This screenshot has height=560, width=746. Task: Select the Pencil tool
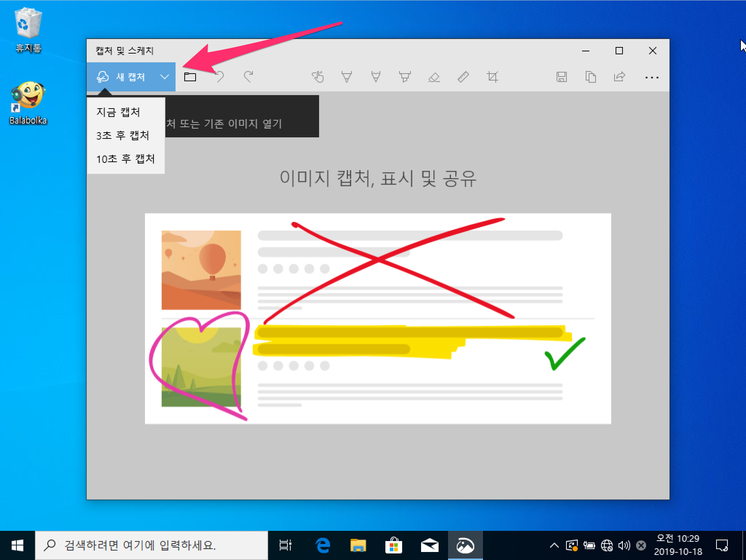376,77
